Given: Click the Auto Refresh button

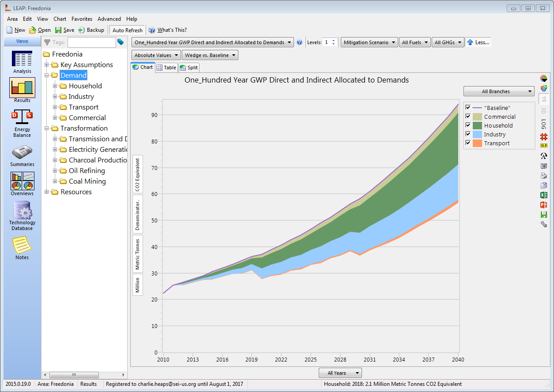Looking at the screenshot, I should tap(128, 30).
